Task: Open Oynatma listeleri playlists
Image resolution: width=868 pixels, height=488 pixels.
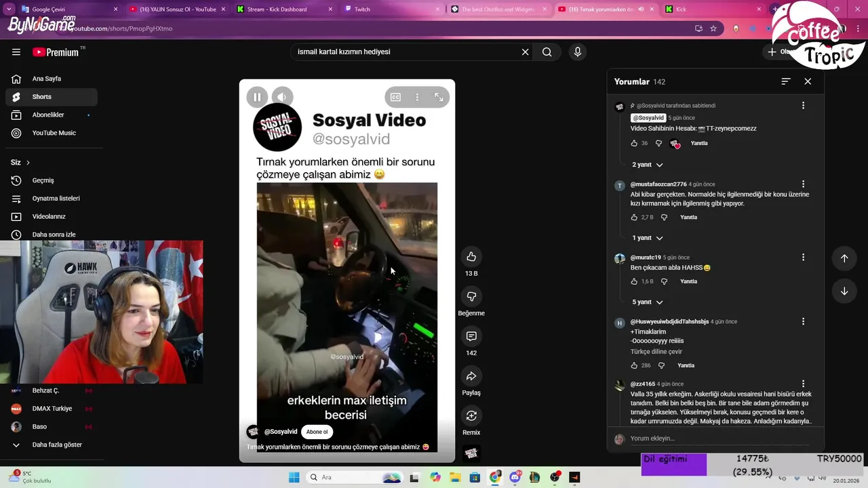Action: (x=52, y=199)
